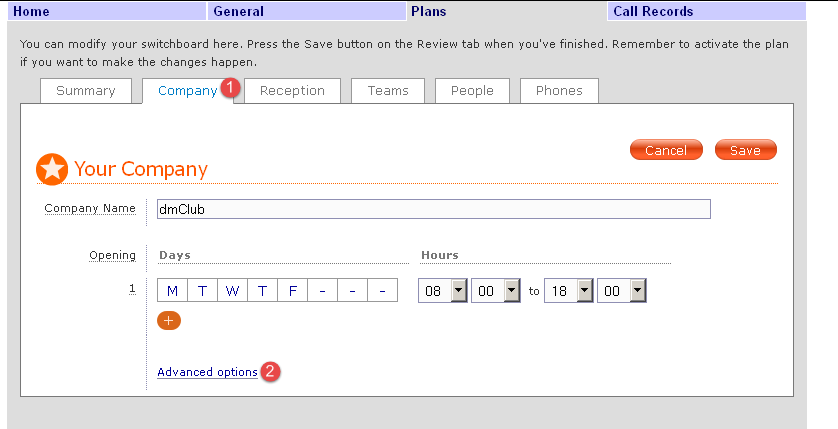Click the orange plus add-opening-hours icon
This screenshot has width=838, height=429.
169,321
